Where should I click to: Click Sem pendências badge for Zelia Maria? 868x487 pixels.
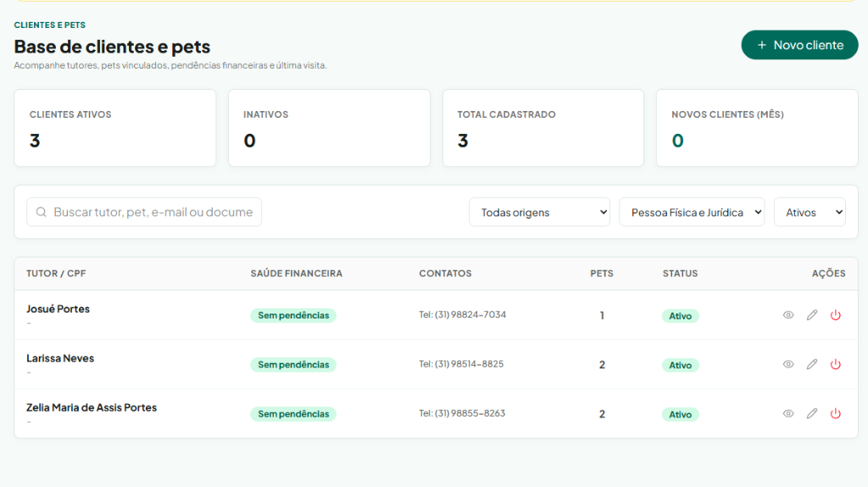tap(293, 414)
